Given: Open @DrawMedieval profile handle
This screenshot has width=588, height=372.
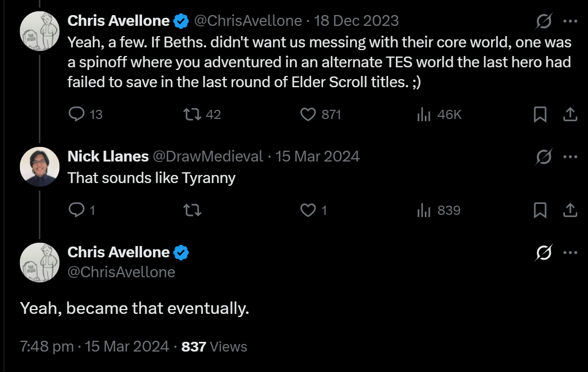Looking at the screenshot, I should 208,156.
